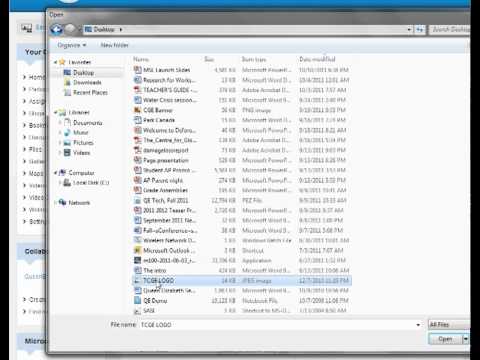Image resolution: width=480 pixels, height=360 pixels.
Task: Open Recent Places icon in sidebar
Action: pos(67,92)
